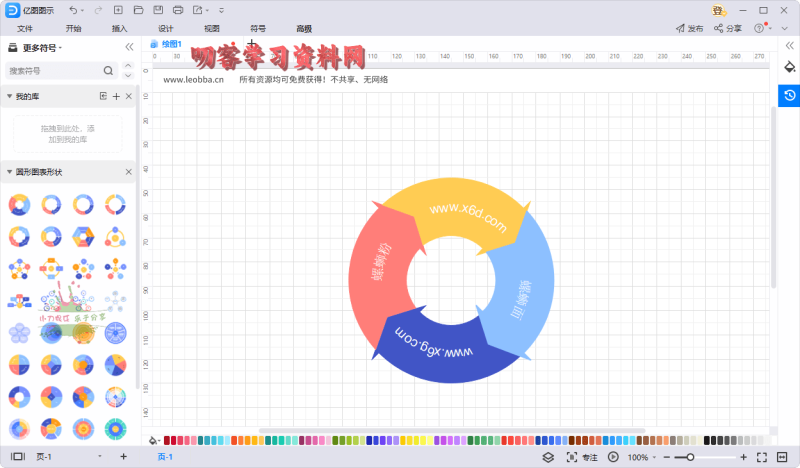The image size is (800, 468).
Task: Create a new document with the plus-page icon
Action: click(x=118, y=10)
